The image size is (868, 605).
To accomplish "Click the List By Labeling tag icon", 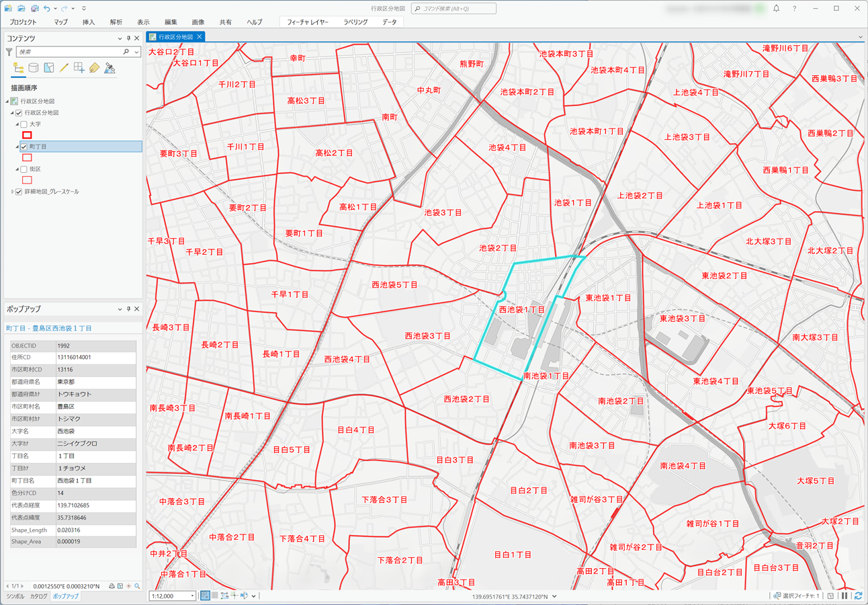I will (95, 68).
